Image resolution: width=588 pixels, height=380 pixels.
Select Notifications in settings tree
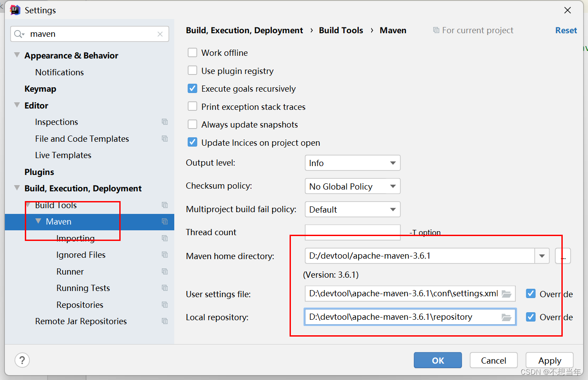pyautogui.click(x=59, y=72)
